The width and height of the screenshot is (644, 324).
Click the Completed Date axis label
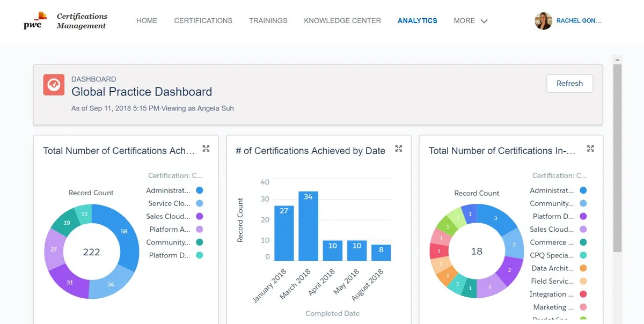(333, 313)
